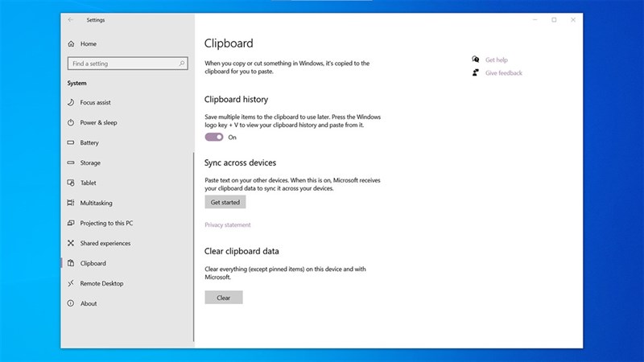Viewport: 644px width, 362px height.
Task: Click the sidebar vertical scrollbar
Action: coord(193,246)
